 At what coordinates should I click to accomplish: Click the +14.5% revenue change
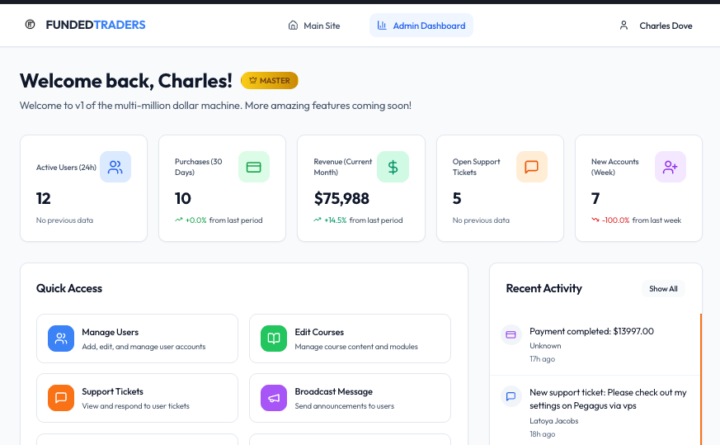335,220
